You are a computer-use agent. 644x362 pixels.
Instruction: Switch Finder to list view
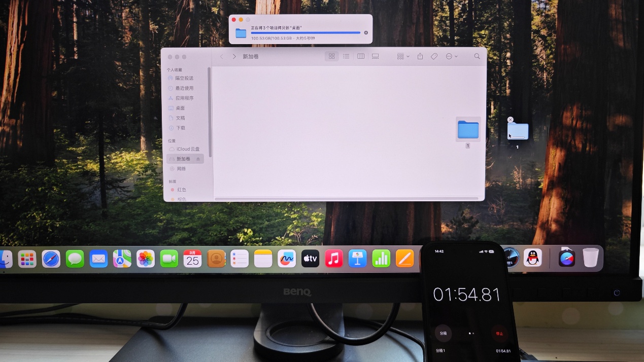(x=346, y=56)
